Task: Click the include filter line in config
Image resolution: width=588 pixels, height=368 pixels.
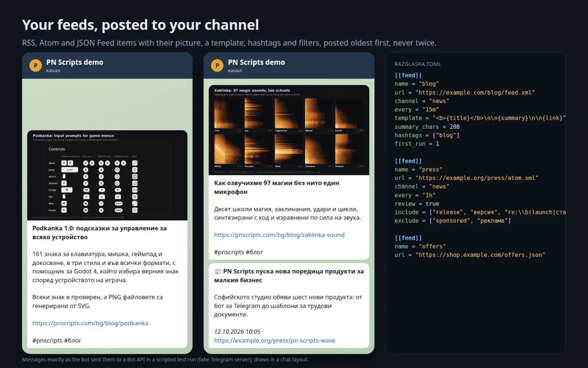Action: [480, 213]
